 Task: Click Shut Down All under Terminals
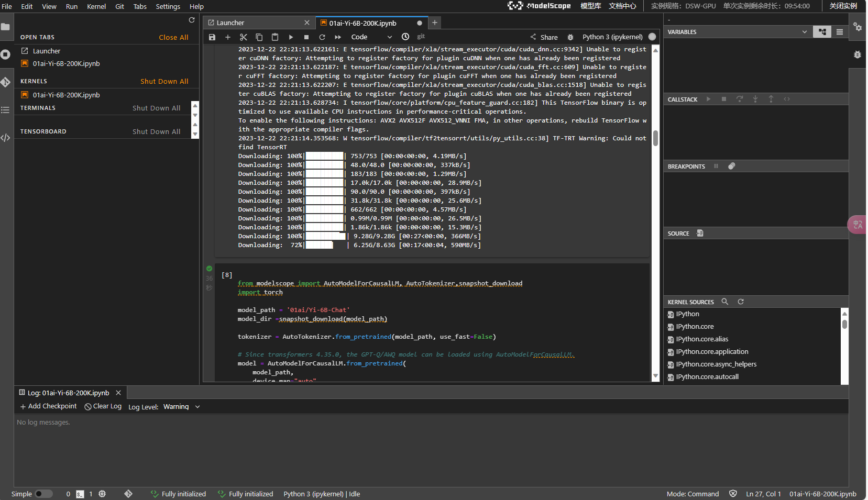156,108
